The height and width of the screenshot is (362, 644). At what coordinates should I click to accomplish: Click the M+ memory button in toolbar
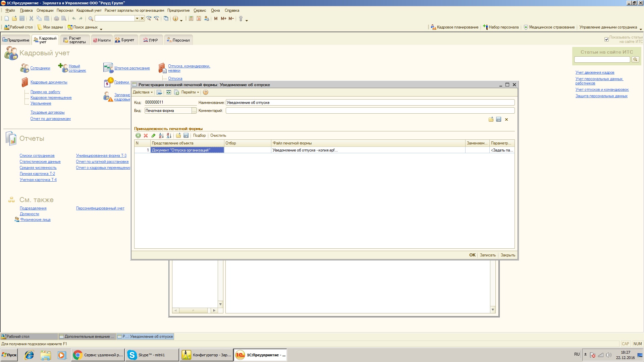[x=223, y=18]
